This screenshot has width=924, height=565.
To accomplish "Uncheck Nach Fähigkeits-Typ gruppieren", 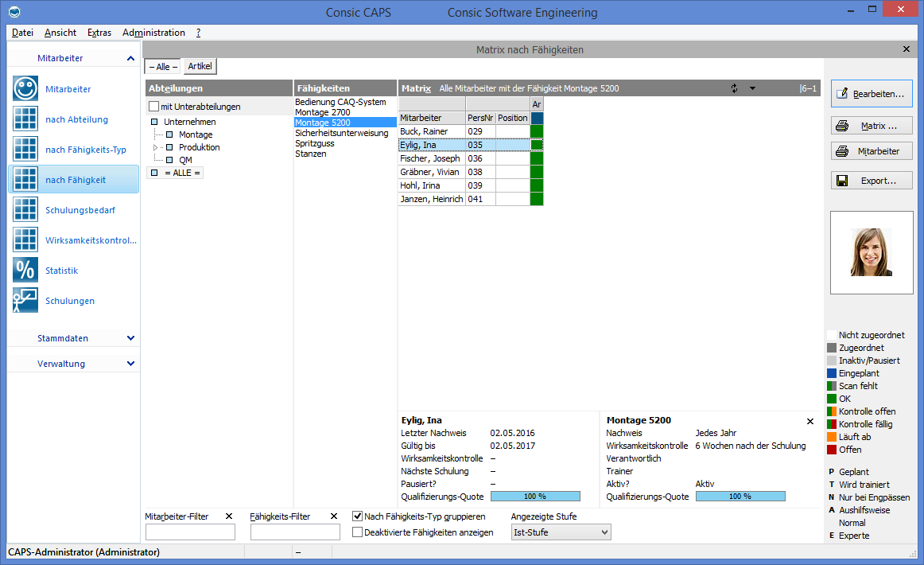I will point(358,516).
